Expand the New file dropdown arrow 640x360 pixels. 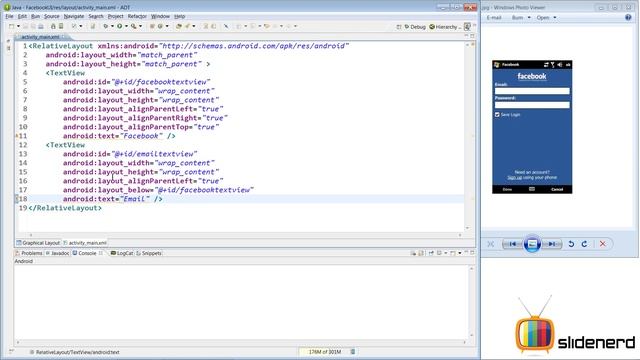click(18, 26)
